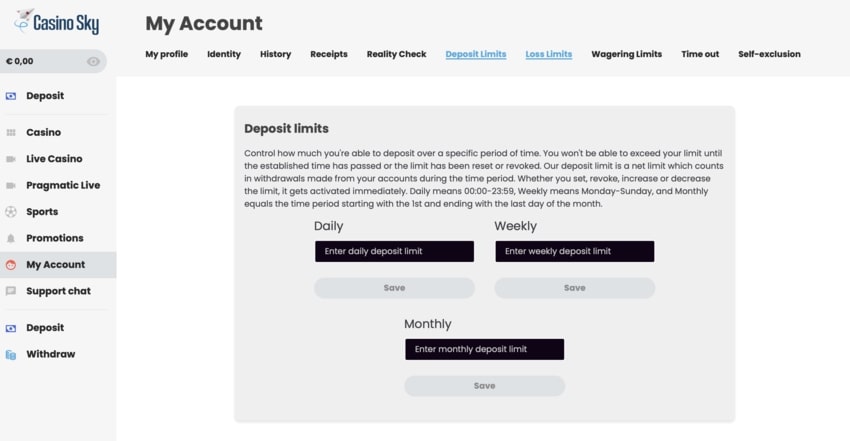Focus the daily deposit limit field
The height and width of the screenshot is (441, 850).
(395, 251)
